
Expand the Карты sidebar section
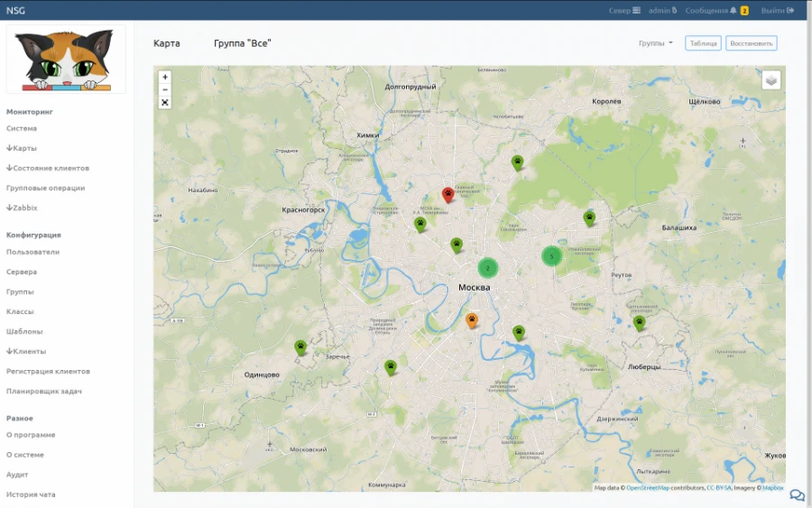click(22, 148)
